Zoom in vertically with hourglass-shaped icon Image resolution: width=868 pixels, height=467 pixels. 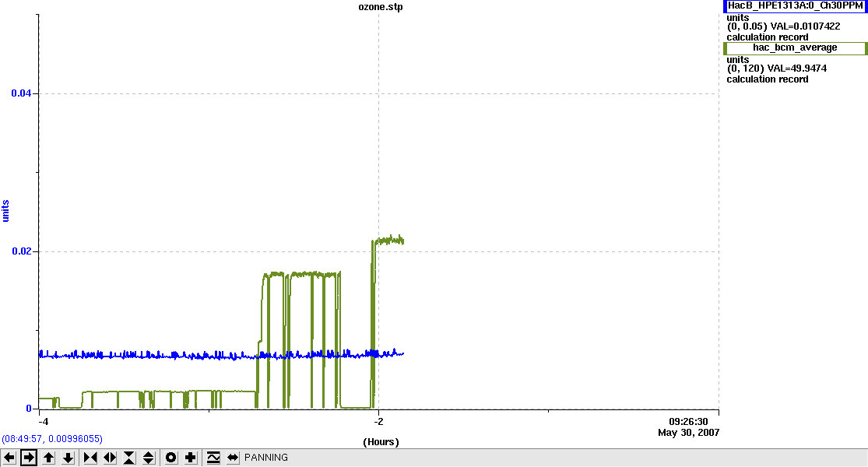[x=129, y=458]
